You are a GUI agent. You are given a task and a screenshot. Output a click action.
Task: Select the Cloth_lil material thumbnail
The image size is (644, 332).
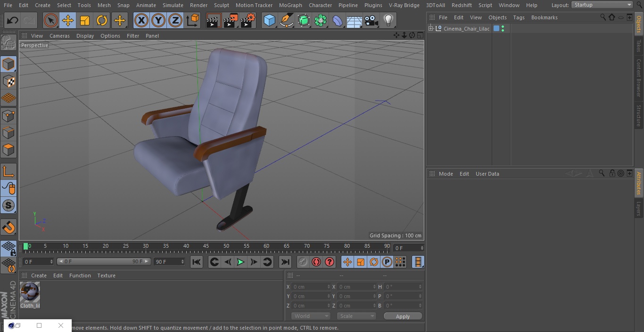30,292
